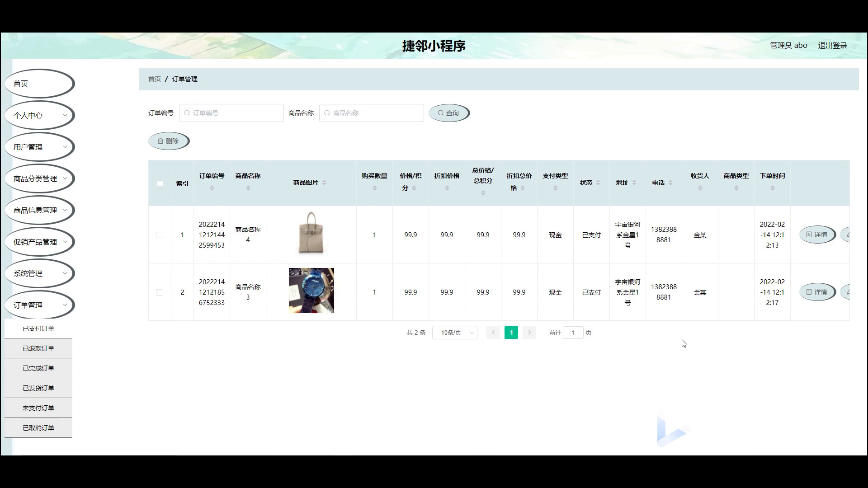Click page number 1 button
868x488 pixels.
511,333
